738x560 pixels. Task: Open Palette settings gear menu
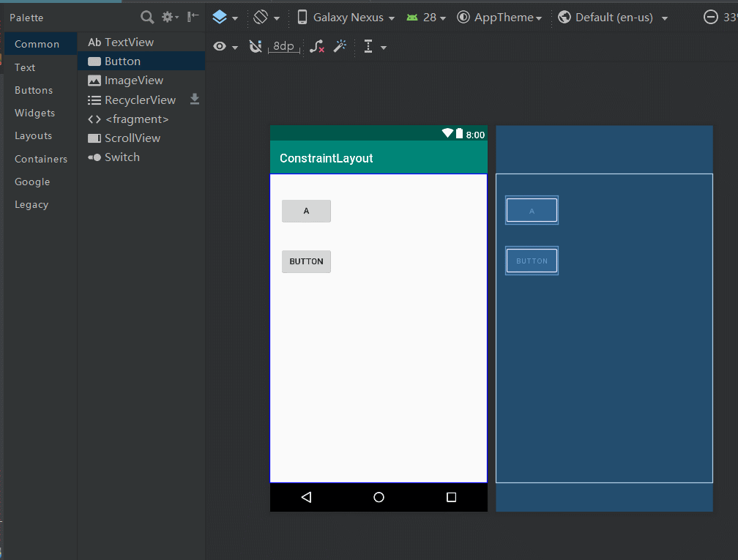[170, 18]
